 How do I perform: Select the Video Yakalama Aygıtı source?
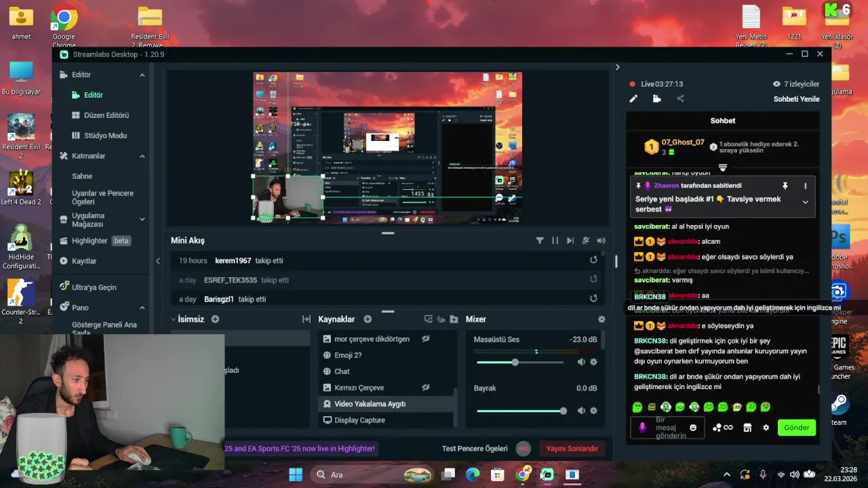(387, 404)
